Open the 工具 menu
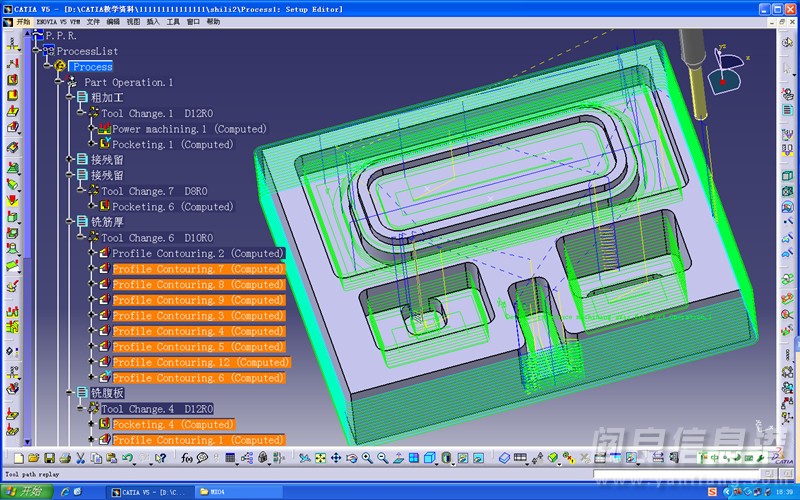 (x=173, y=22)
